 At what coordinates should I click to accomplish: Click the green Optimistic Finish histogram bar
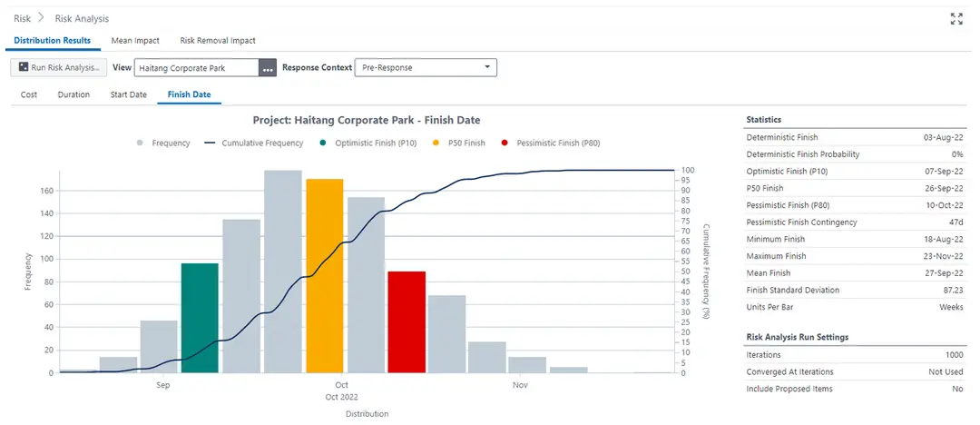[x=200, y=318]
